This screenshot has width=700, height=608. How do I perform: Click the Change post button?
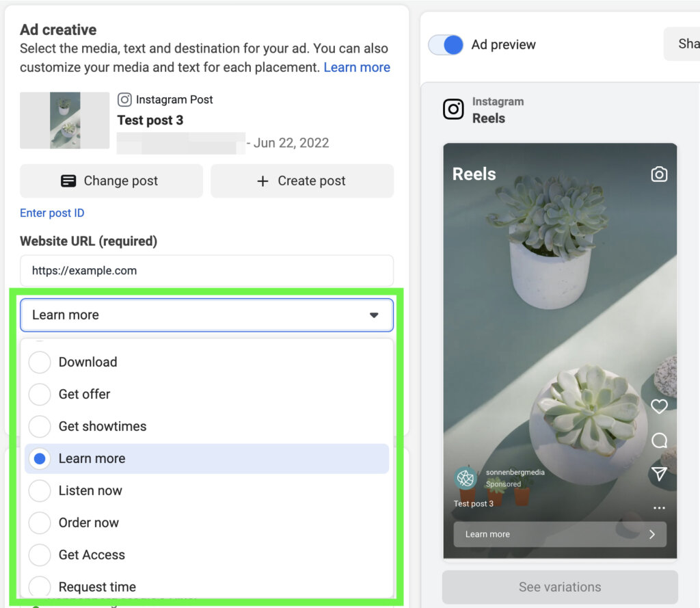pyautogui.click(x=111, y=181)
